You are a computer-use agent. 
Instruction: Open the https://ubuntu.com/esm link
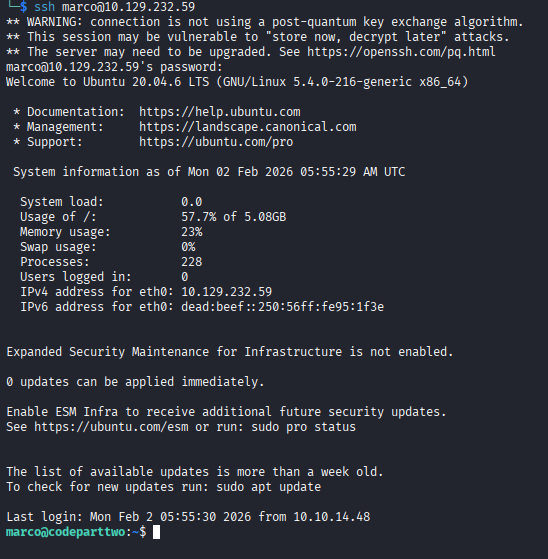pyautogui.click(x=111, y=427)
